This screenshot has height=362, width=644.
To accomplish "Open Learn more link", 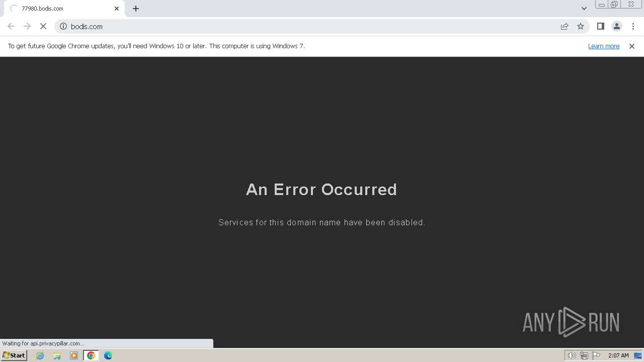I will [x=604, y=46].
